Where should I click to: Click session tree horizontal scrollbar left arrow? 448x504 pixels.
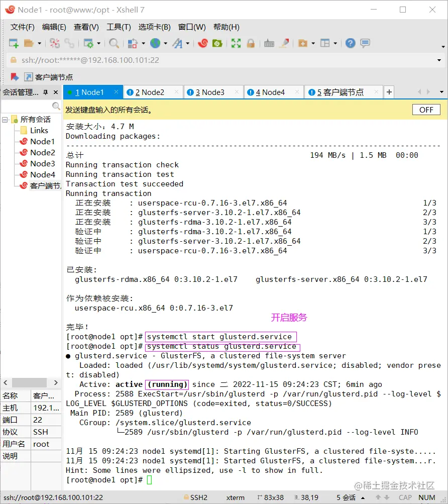[6, 382]
